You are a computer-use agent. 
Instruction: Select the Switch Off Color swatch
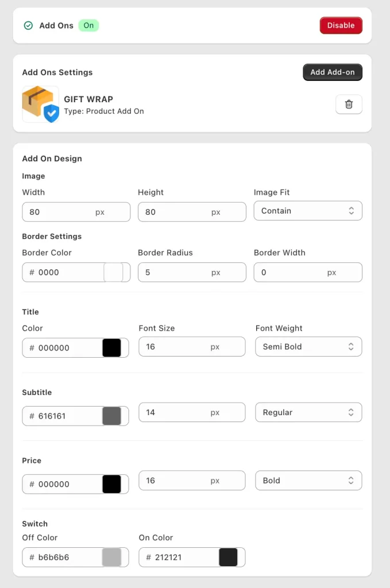click(x=111, y=558)
